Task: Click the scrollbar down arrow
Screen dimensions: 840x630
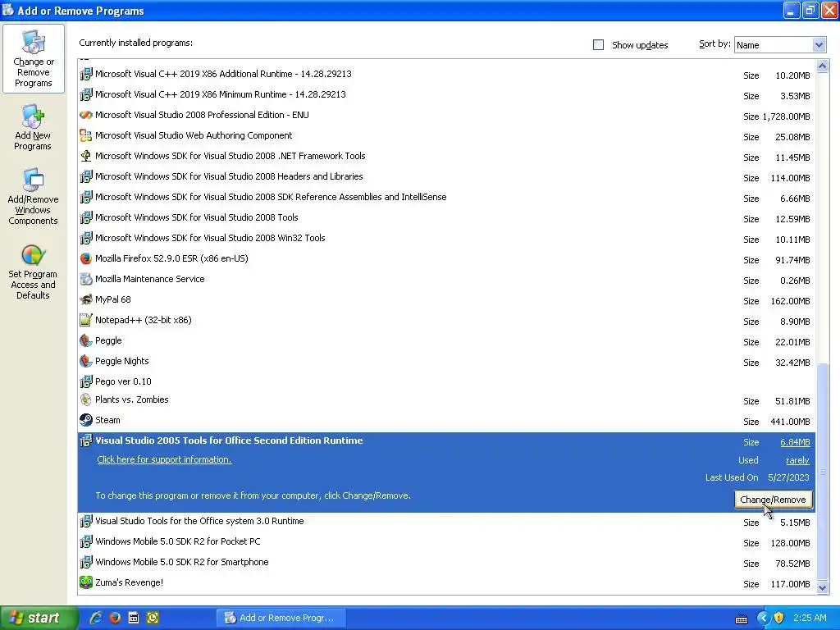Action: tap(822, 587)
